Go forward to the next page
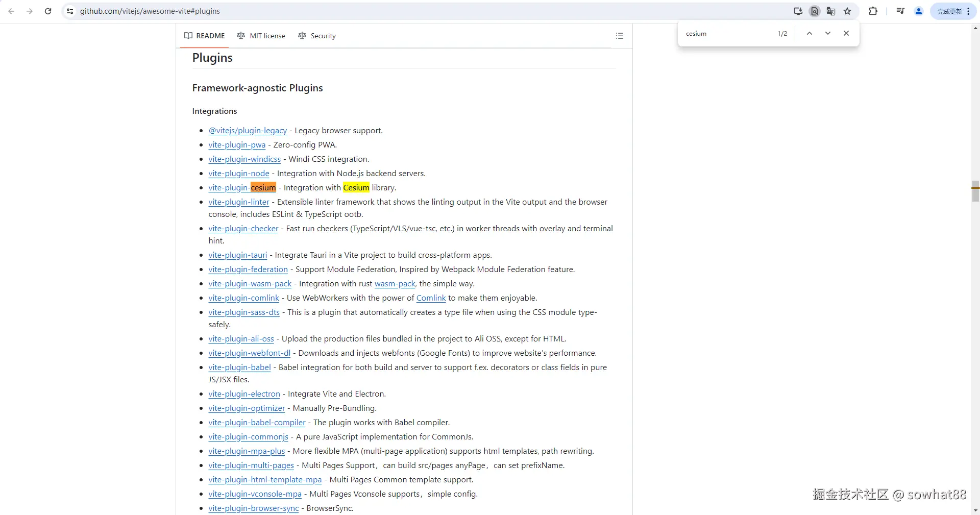The height and width of the screenshot is (515, 980). click(30, 11)
